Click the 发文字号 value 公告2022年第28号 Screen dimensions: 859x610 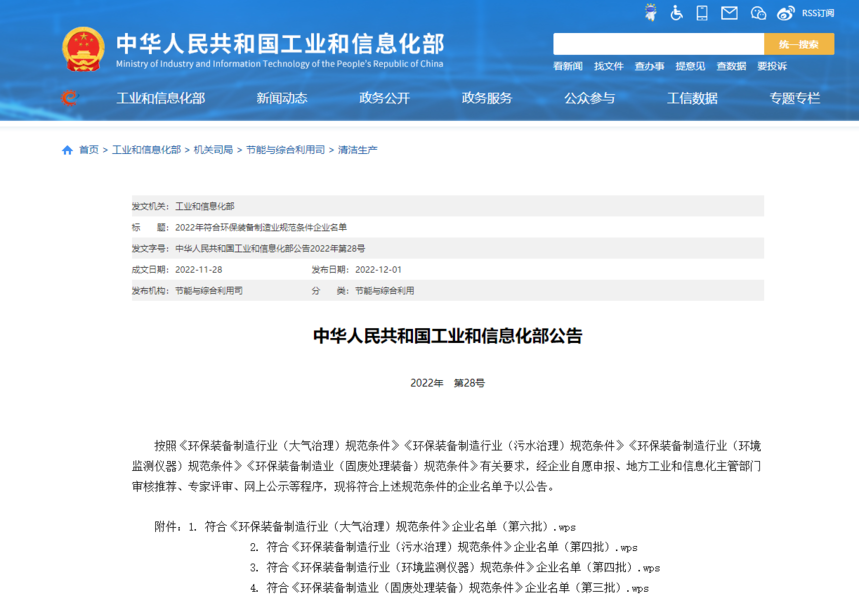(x=270, y=248)
